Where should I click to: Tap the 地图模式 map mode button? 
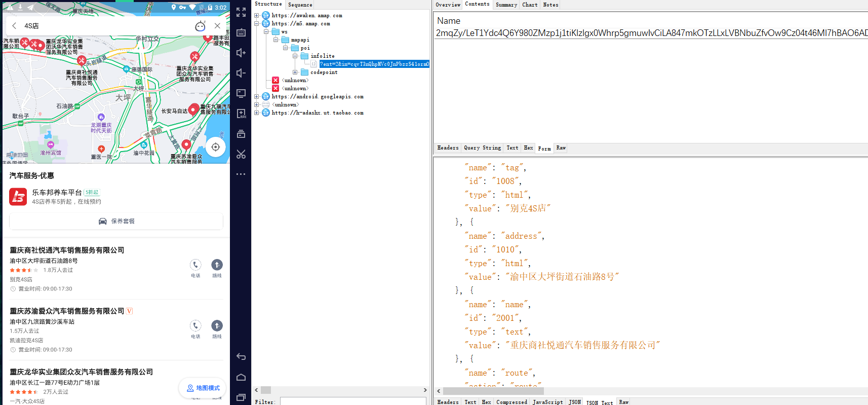203,388
